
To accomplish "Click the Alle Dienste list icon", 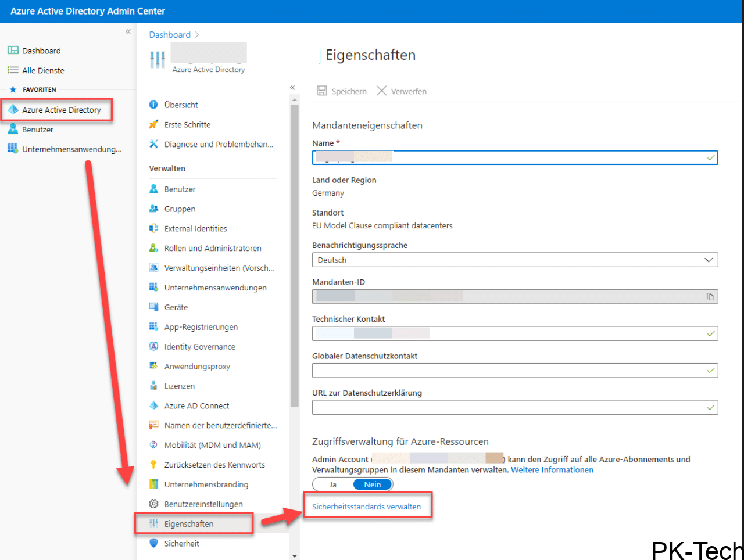I will (13, 70).
